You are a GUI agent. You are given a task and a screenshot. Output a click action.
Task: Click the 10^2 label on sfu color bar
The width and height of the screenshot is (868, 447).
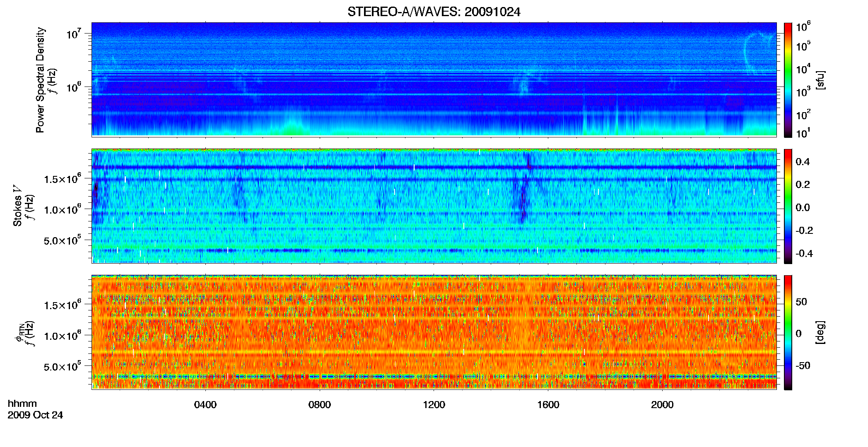click(x=803, y=114)
